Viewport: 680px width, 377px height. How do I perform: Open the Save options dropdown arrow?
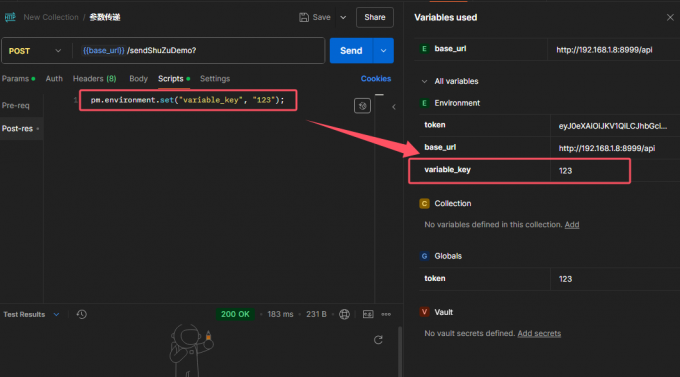pos(343,17)
